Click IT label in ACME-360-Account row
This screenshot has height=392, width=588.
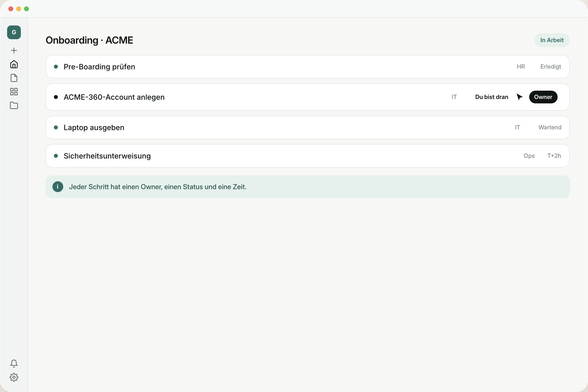[x=454, y=97]
